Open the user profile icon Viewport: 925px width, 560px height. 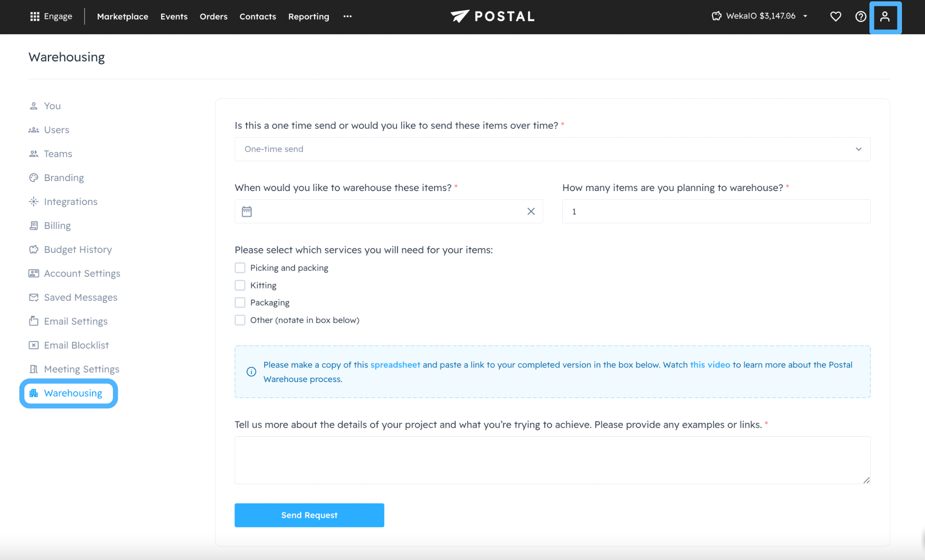click(x=885, y=17)
